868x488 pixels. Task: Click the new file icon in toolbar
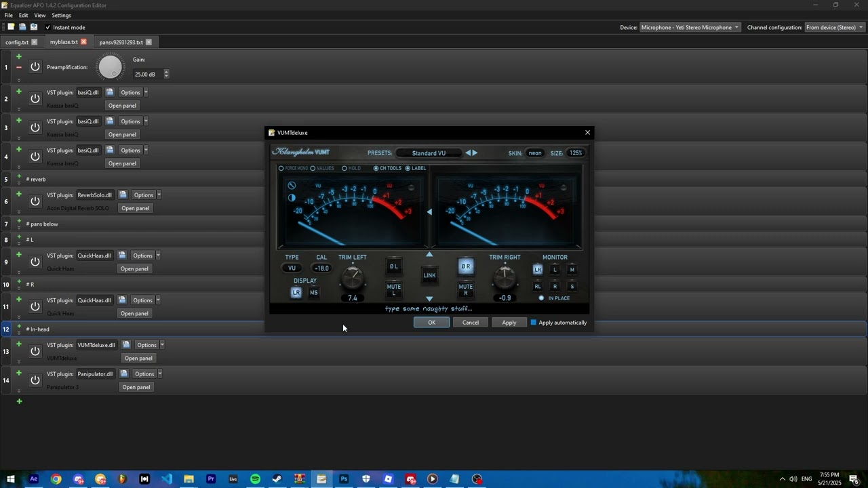point(11,27)
